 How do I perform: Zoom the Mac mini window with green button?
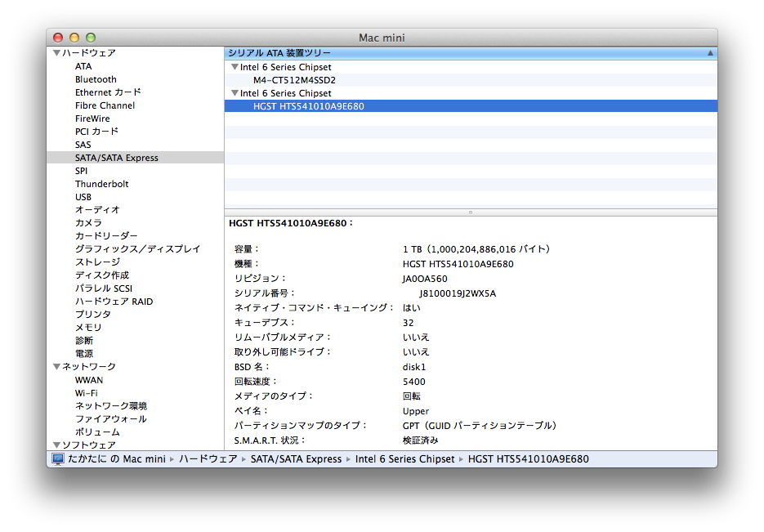click(91, 38)
